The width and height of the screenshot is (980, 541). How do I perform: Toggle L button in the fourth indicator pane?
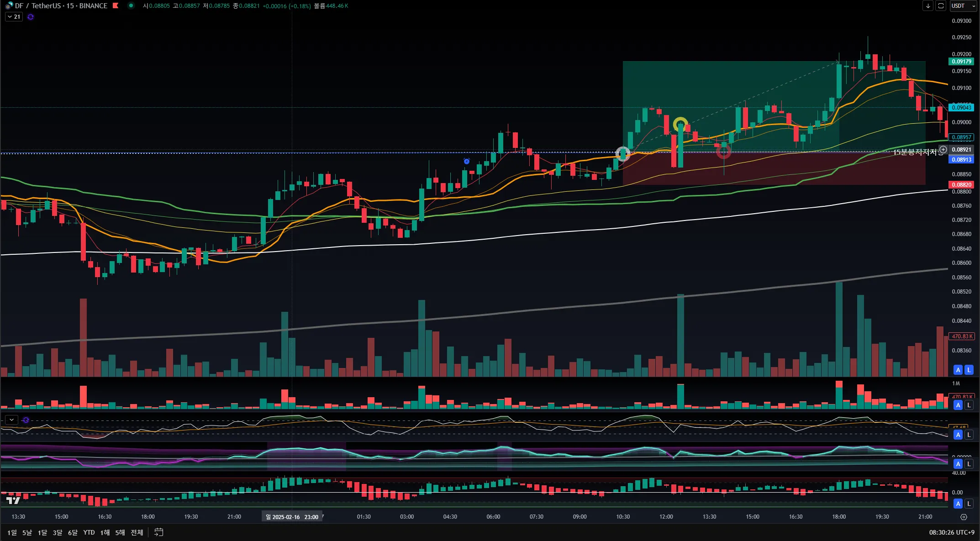(969, 464)
